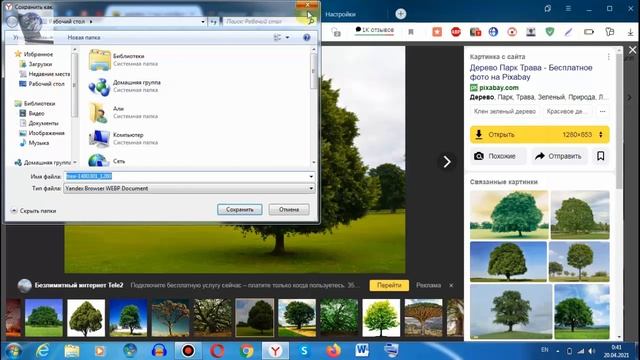
Task: Switch to the Настройки browser tab
Action: 340,14
